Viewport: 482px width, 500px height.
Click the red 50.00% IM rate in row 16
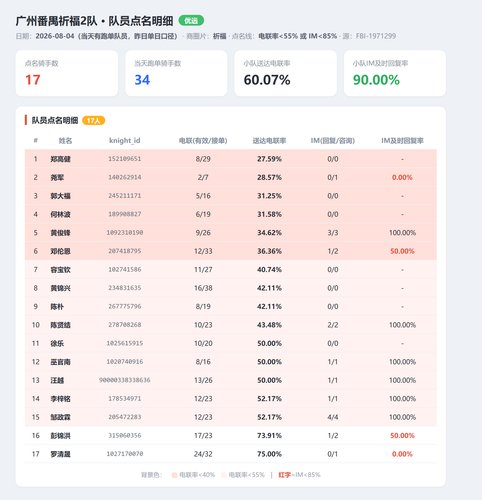[x=402, y=435]
